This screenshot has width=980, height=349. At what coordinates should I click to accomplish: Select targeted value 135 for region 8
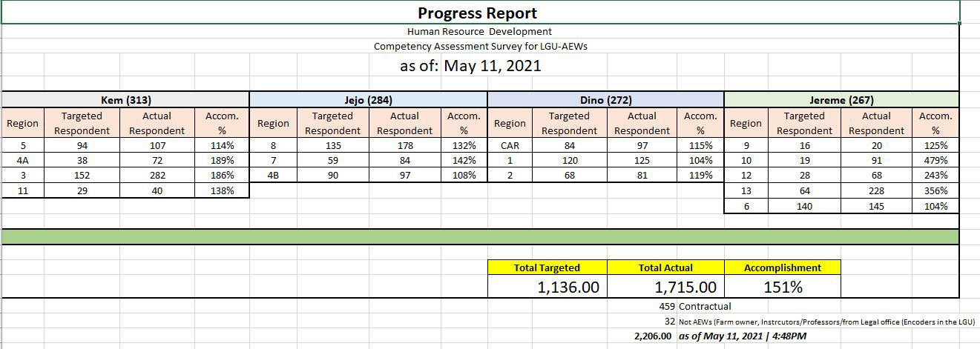tap(333, 146)
